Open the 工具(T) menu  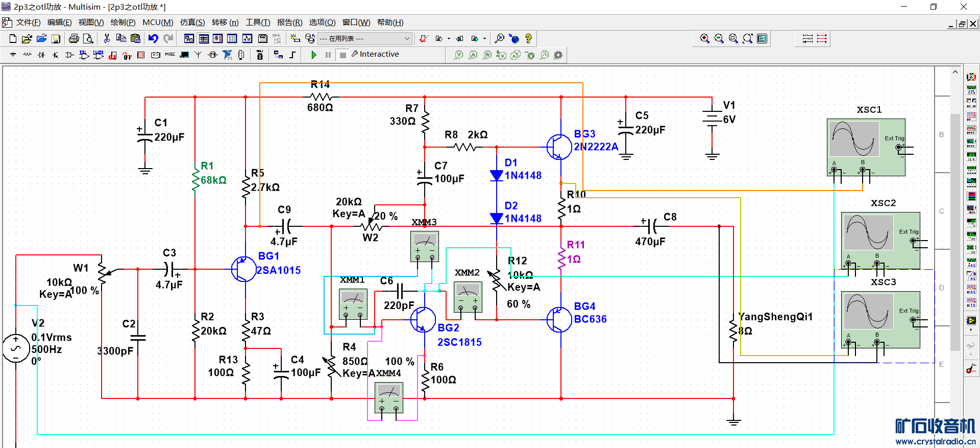coord(257,22)
